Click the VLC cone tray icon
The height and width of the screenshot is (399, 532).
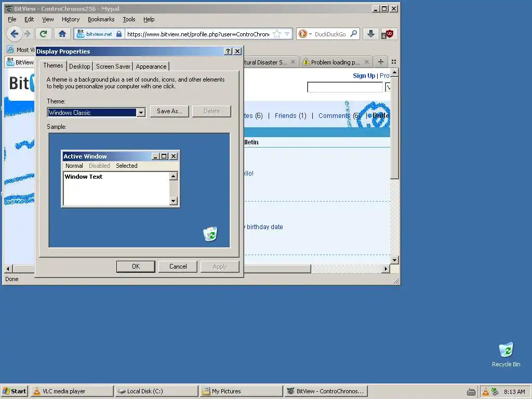point(486,392)
